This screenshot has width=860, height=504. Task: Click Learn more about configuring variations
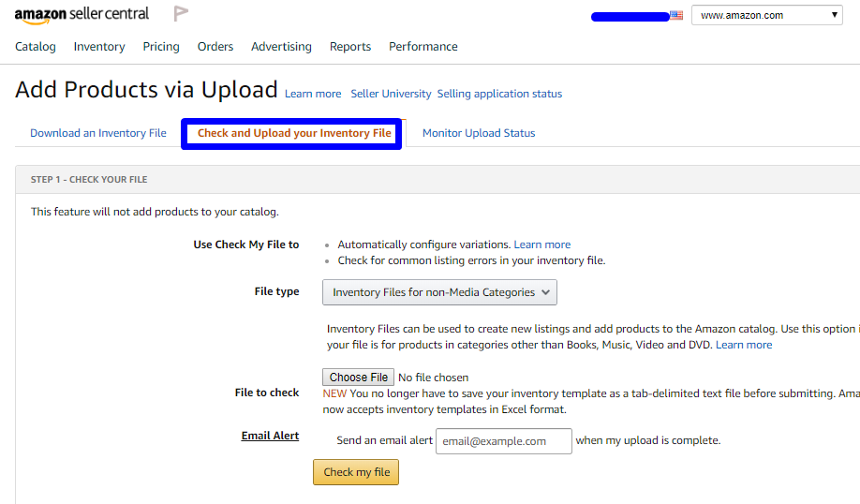click(542, 245)
